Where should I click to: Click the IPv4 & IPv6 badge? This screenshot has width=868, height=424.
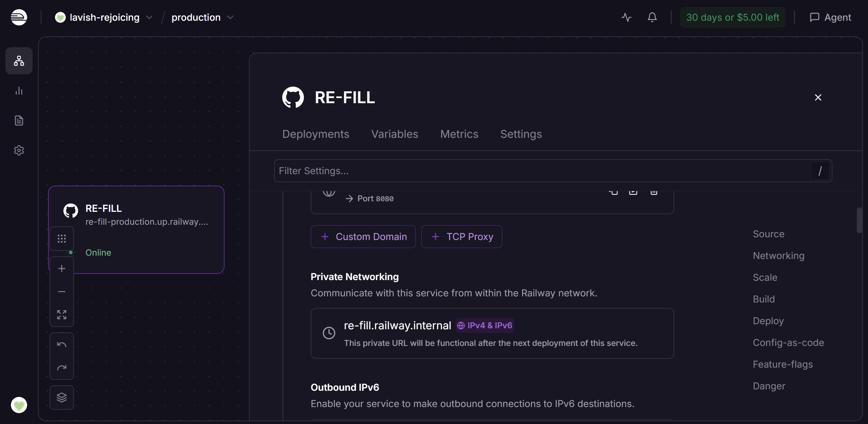[x=485, y=326]
